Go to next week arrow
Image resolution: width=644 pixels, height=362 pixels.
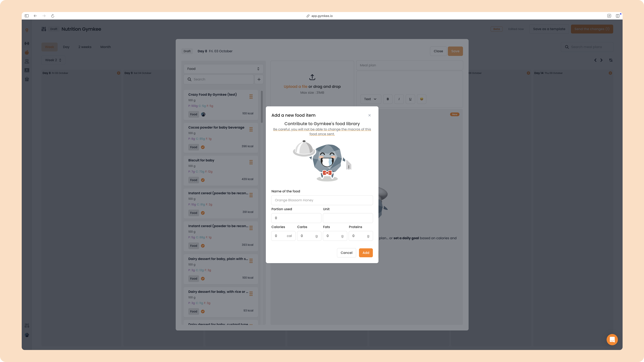pos(601,60)
